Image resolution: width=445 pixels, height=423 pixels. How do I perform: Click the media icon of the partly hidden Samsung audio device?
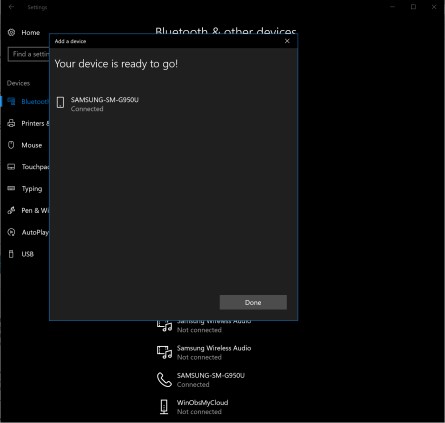164,326
